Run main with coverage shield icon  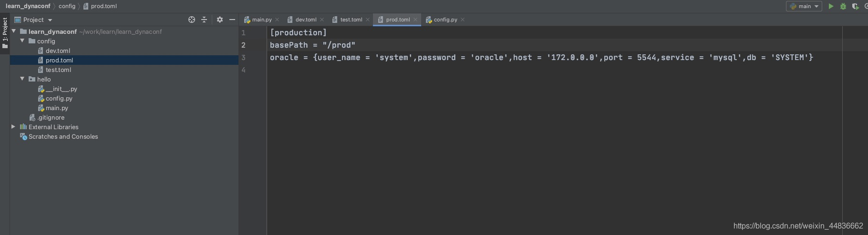855,6
